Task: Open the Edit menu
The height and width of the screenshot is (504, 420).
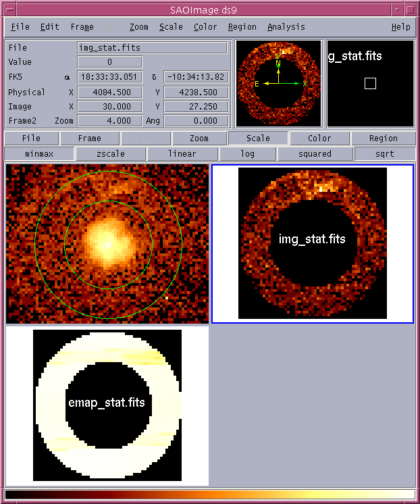Action: [49, 27]
